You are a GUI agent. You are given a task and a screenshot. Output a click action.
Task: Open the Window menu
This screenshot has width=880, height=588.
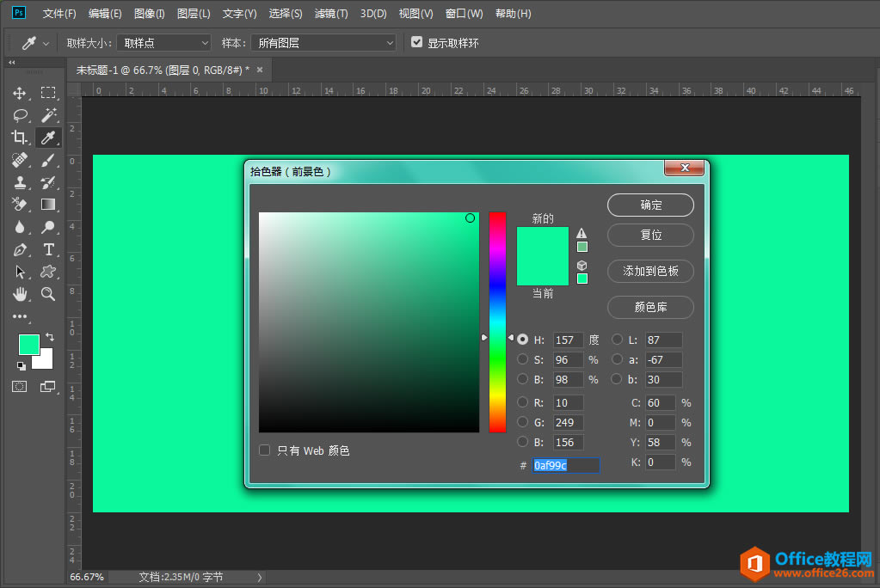(465, 14)
